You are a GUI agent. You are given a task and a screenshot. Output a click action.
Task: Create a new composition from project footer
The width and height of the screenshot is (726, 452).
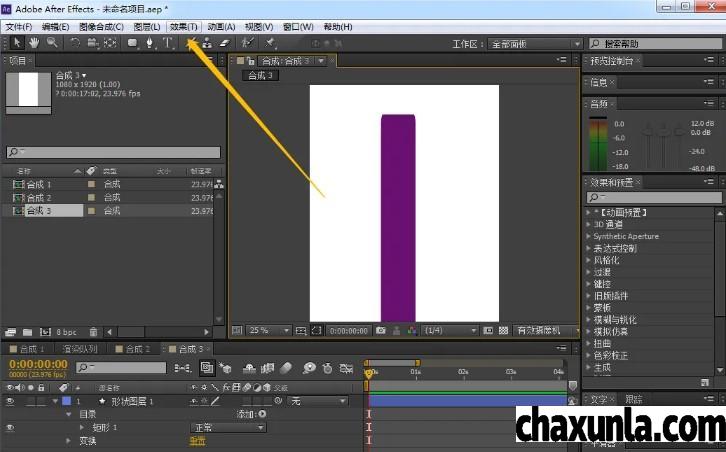(x=45, y=332)
